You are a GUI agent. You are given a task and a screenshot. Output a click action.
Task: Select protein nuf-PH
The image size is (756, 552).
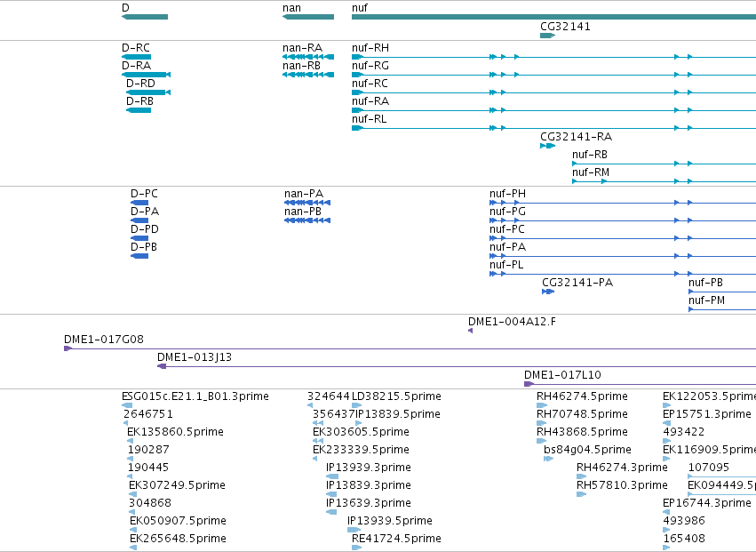pyautogui.click(x=623, y=203)
